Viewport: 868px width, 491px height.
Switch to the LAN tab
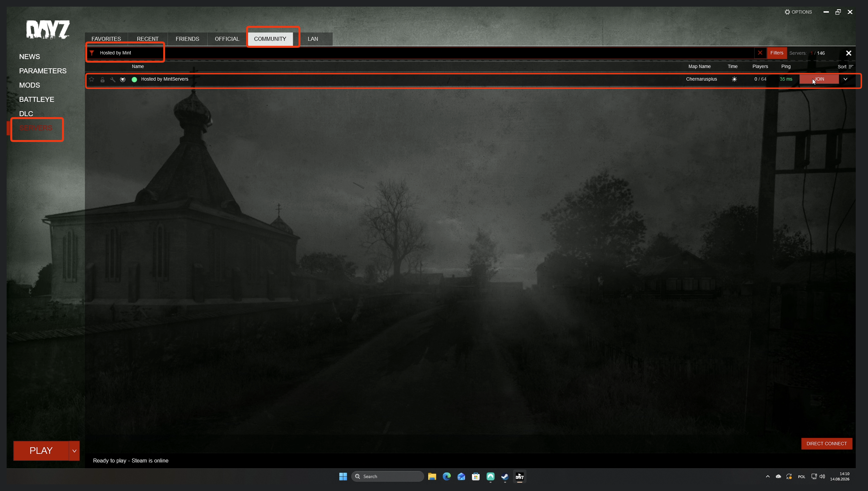pyautogui.click(x=313, y=39)
